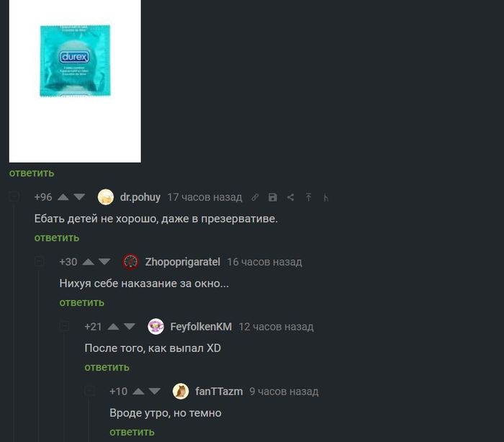Viewport: 504px width, 442px height.
Task: Downvote fanTTazm's comment
Action: [x=154, y=391]
